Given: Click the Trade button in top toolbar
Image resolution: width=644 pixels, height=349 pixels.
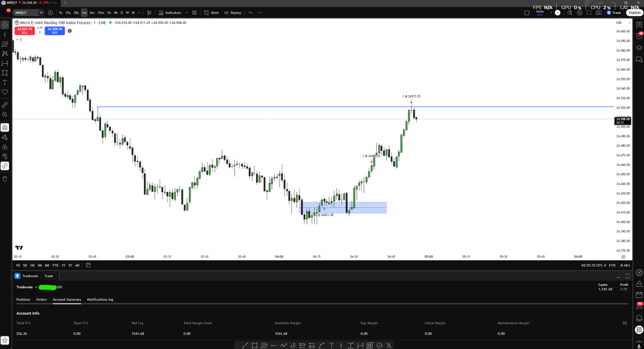Looking at the screenshot, I should (x=614, y=12).
